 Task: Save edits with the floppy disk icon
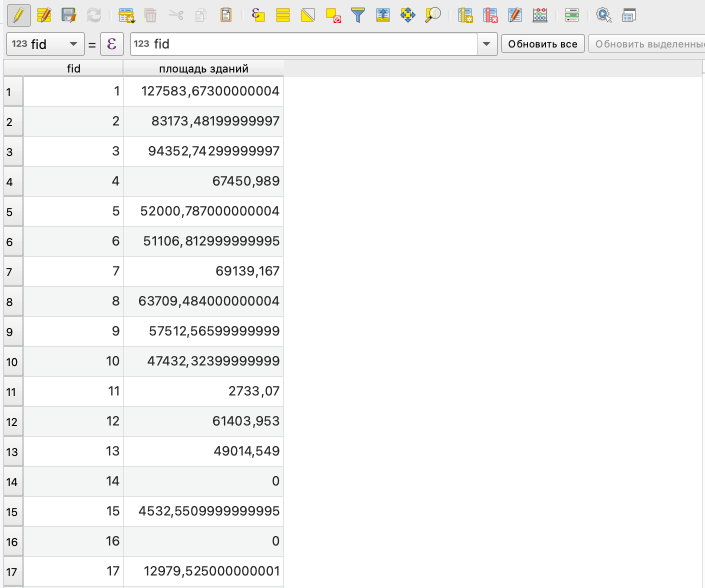pyautogui.click(x=69, y=15)
